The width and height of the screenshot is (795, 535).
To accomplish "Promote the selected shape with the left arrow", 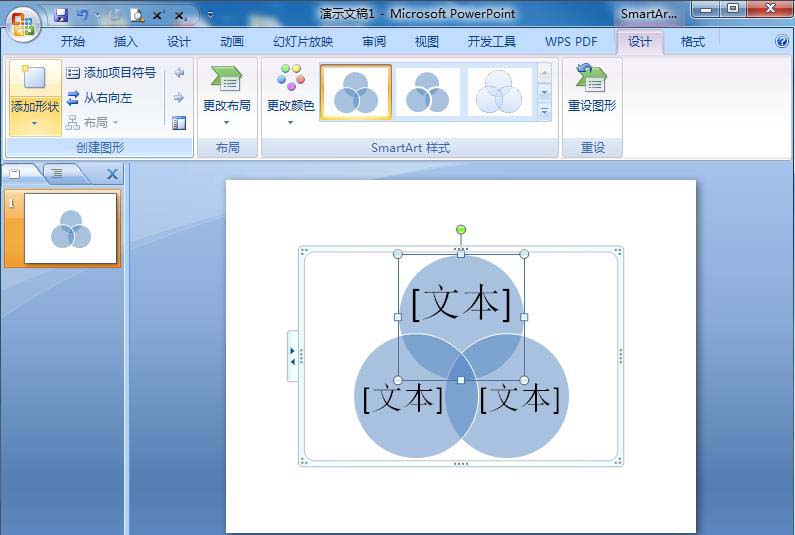I will tap(178, 73).
